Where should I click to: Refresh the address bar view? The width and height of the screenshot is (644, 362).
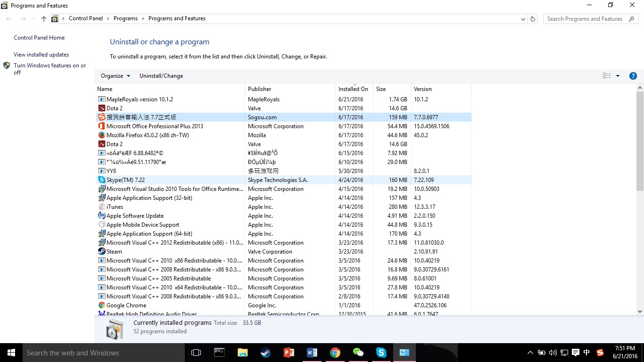point(533,19)
